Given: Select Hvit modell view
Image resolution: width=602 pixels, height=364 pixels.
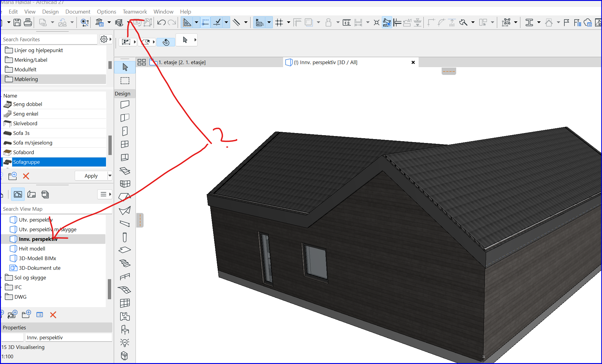Looking at the screenshot, I should [x=32, y=249].
